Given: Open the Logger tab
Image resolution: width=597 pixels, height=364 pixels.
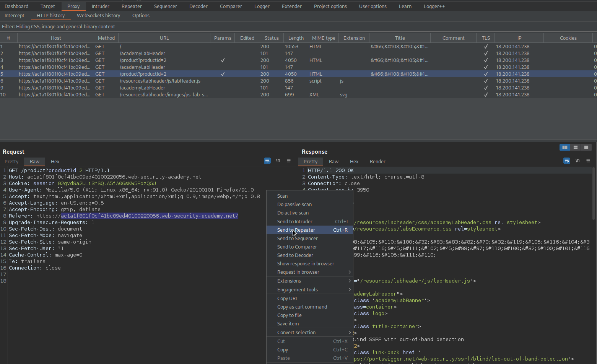Looking at the screenshot, I should point(262,6).
